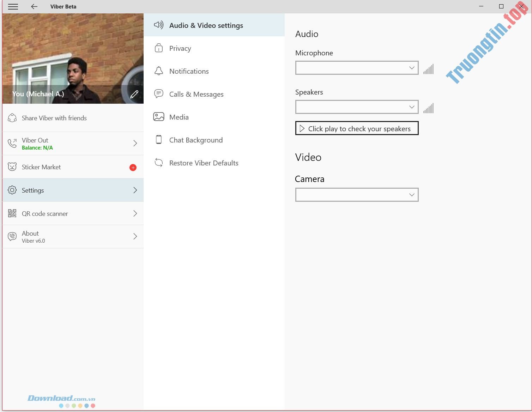
Task: Edit profile with the pencil icon
Action: [134, 94]
